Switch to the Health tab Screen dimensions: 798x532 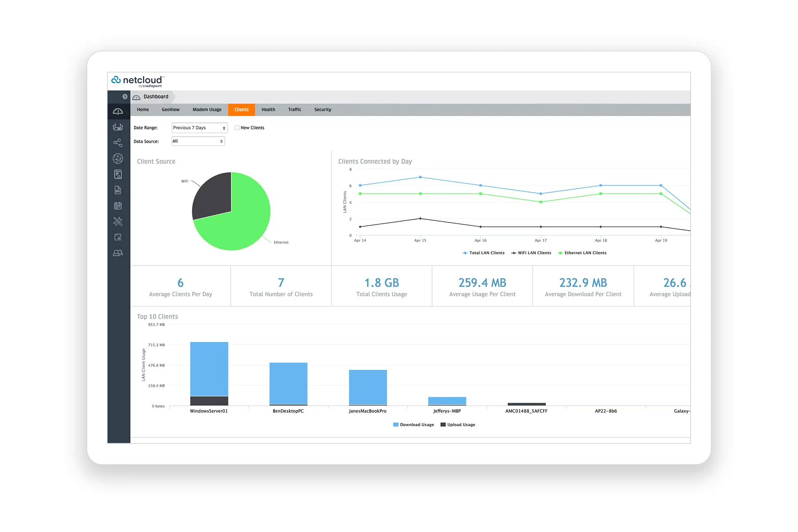268,110
